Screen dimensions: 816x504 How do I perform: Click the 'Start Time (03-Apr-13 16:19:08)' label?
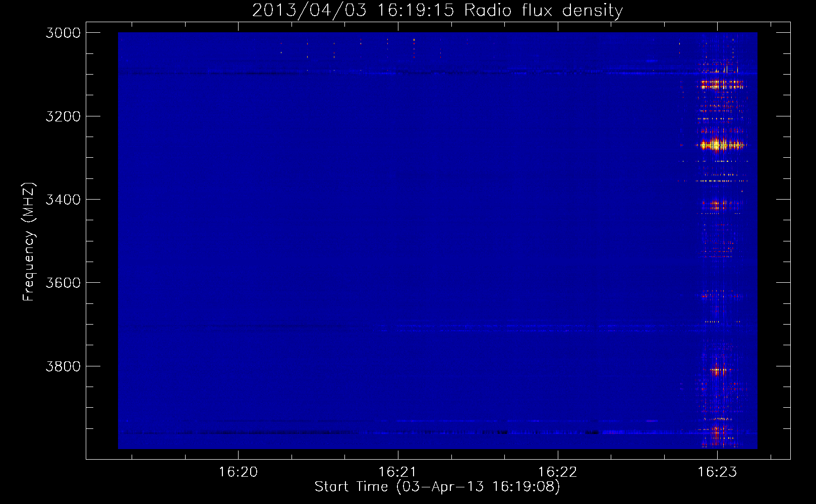pos(437,487)
